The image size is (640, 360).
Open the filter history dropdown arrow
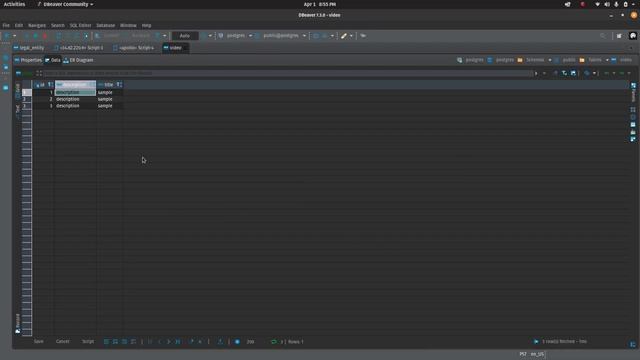point(544,73)
